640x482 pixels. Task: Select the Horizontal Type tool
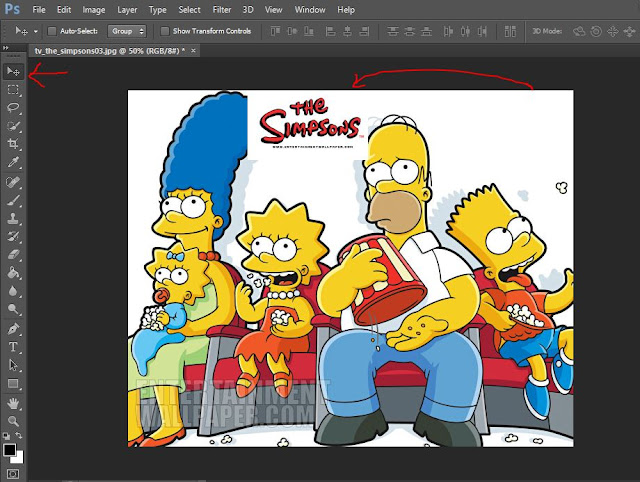click(x=13, y=347)
